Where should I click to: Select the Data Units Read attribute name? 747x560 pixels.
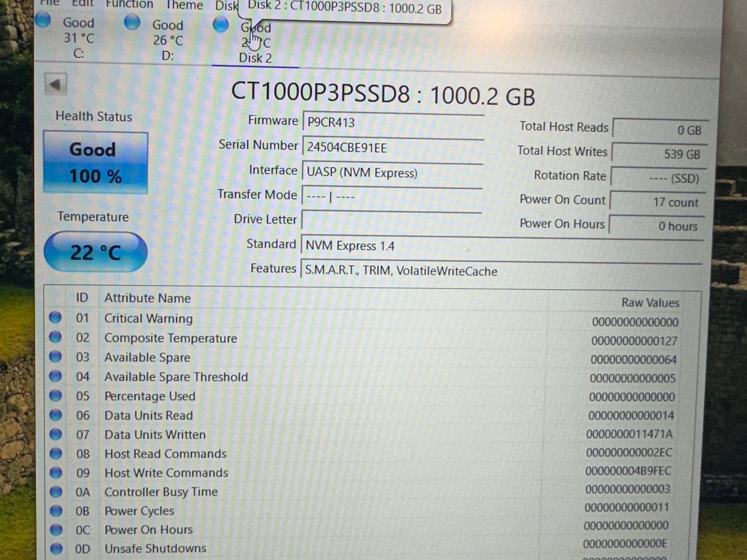pos(149,415)
